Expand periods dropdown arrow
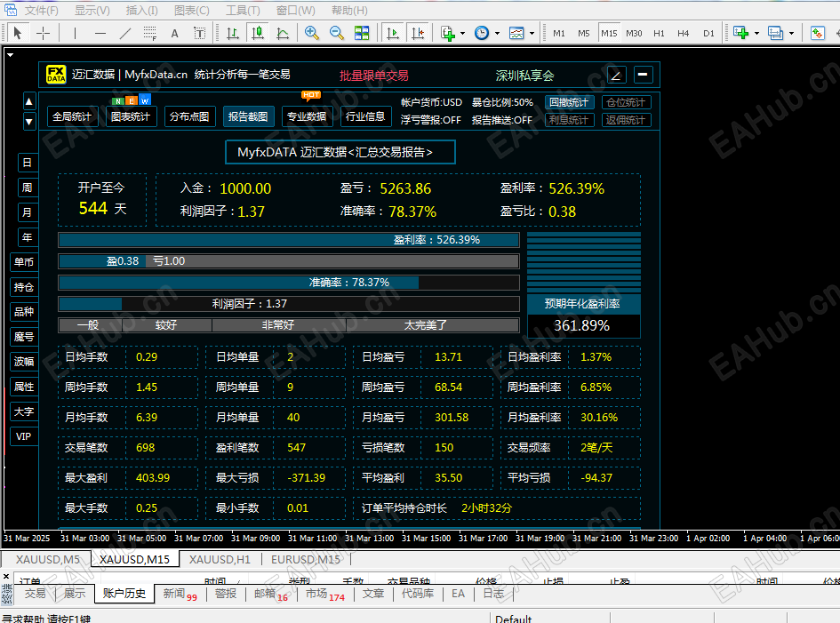The height and width of the screenshot is (623, 840). 497,33
